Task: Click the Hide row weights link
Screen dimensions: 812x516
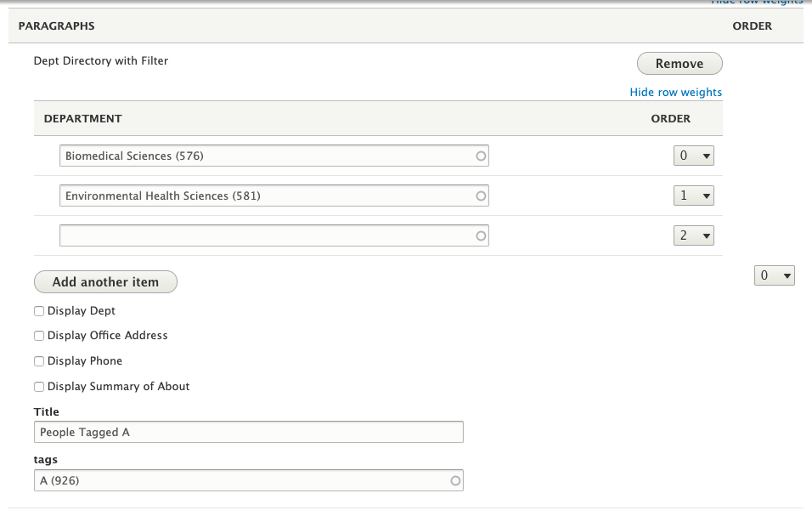Action: [x=675, y=92]
